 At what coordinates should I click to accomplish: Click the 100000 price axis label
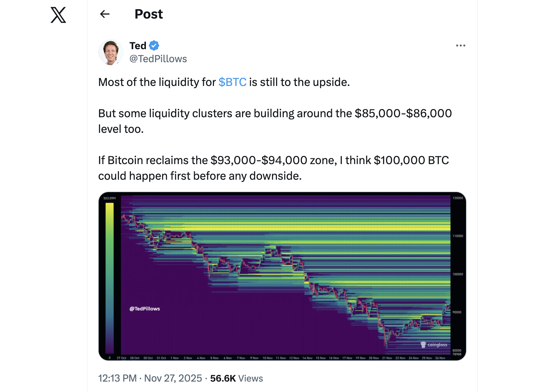pos(458,274)
